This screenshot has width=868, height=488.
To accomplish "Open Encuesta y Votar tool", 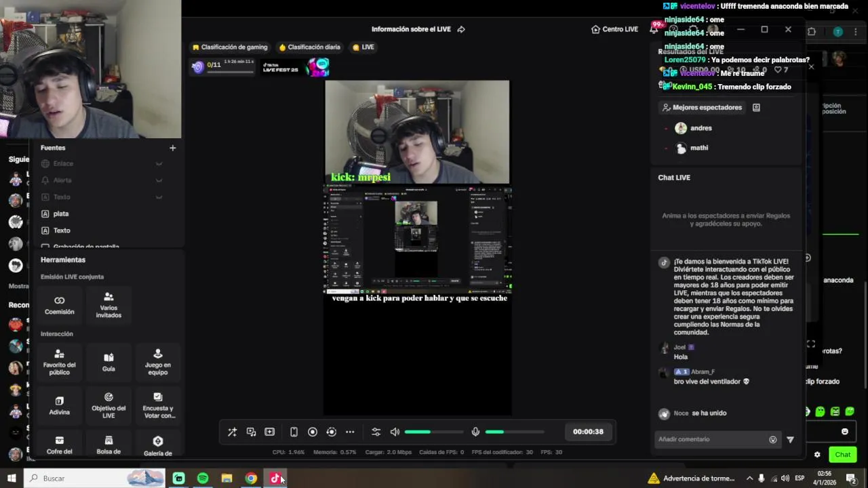I will pyautogui.click(x=157, y=405).
